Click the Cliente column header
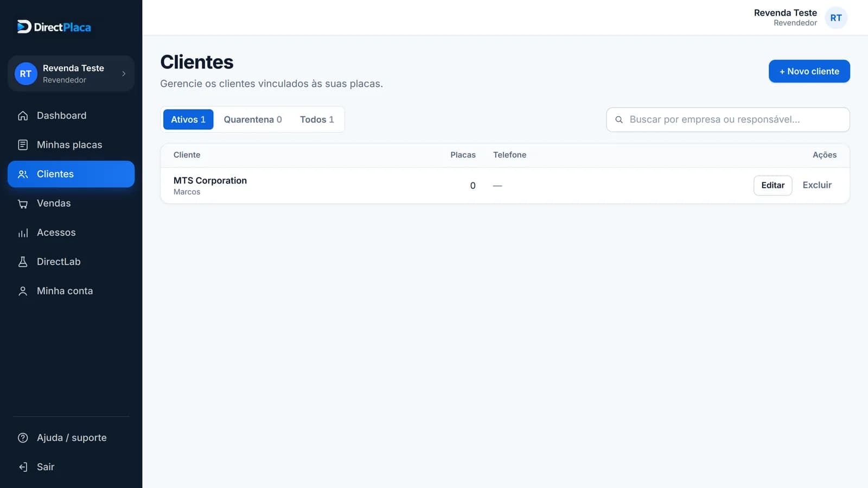This screenshot has height=488, width=868. (187, 155)
